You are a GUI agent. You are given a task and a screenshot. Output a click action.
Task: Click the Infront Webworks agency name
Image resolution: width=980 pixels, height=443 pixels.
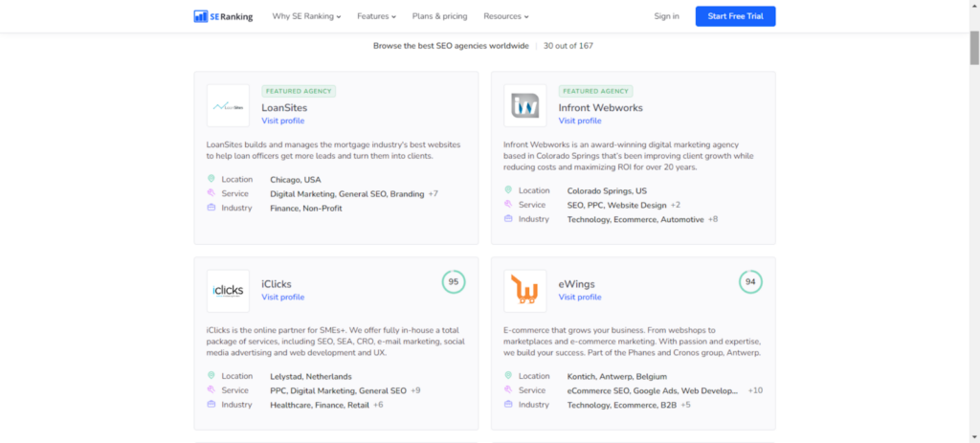tap(601, 107)
